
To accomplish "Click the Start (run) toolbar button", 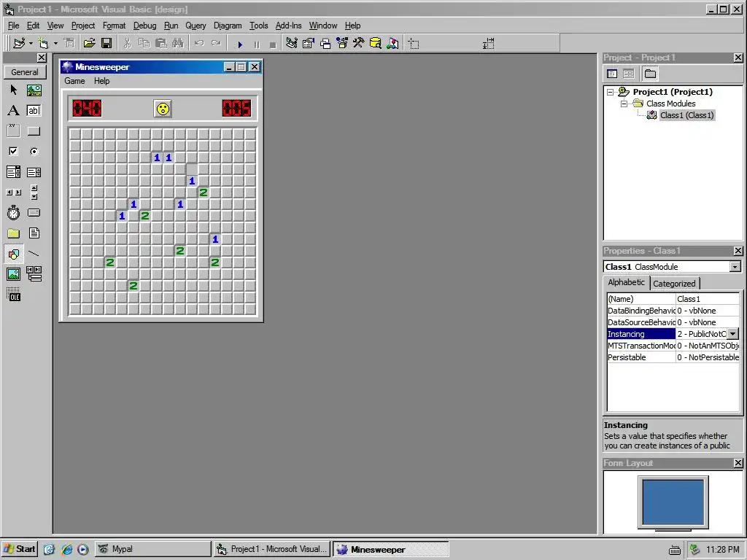I will 240,44.
